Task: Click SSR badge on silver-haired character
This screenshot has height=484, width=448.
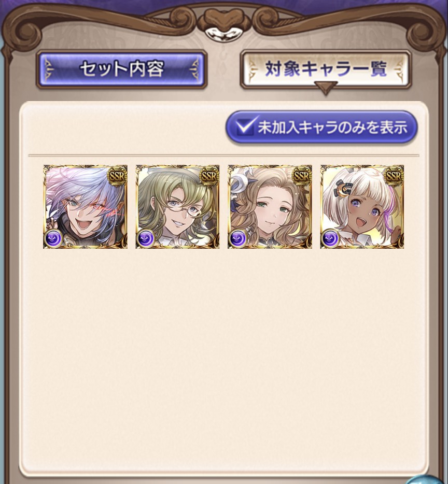Action: pyautogui.click(x=117, y=176)
